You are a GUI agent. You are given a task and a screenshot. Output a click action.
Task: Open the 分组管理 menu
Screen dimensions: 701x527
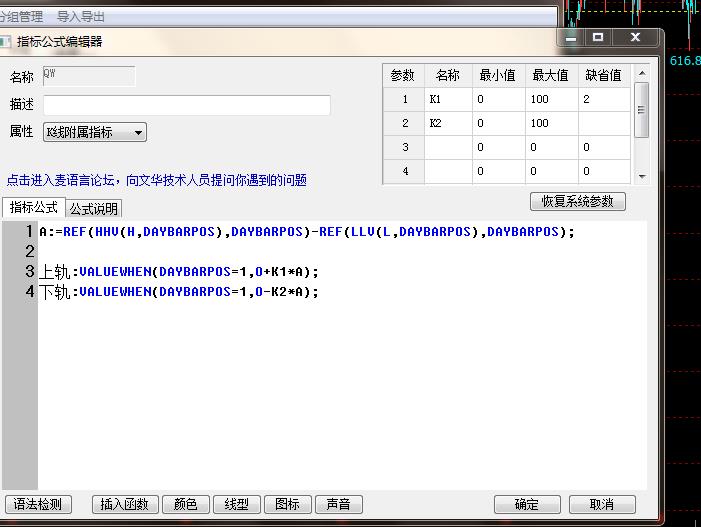(x=22, y=17)
